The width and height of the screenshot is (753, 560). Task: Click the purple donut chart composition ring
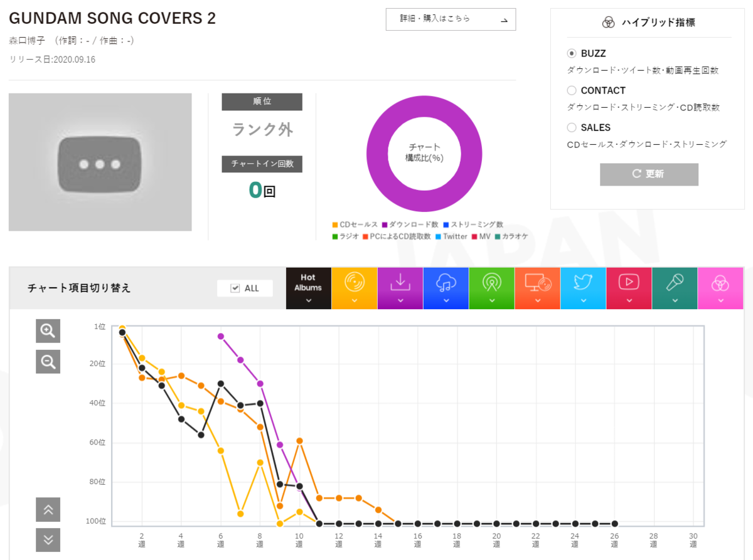(376, 155)
